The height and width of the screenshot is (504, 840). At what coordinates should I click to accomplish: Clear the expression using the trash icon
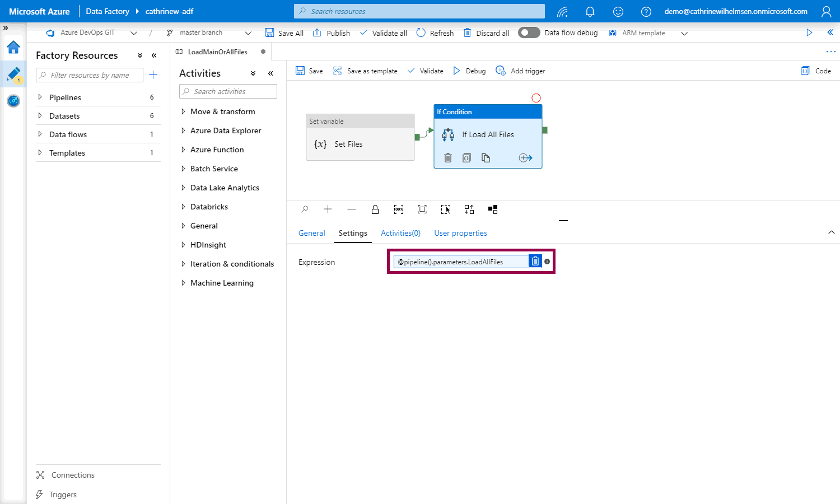point(535,262)
